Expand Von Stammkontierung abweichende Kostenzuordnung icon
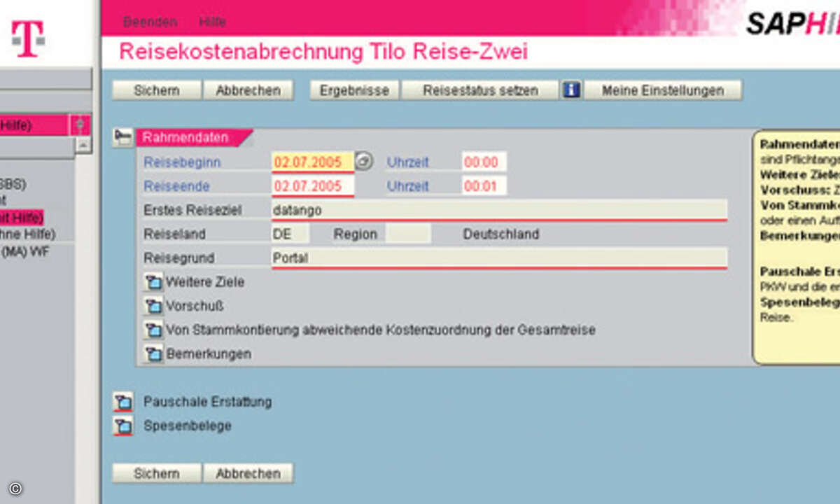Viewport: 840px width, 504px height. pos(153,330)
